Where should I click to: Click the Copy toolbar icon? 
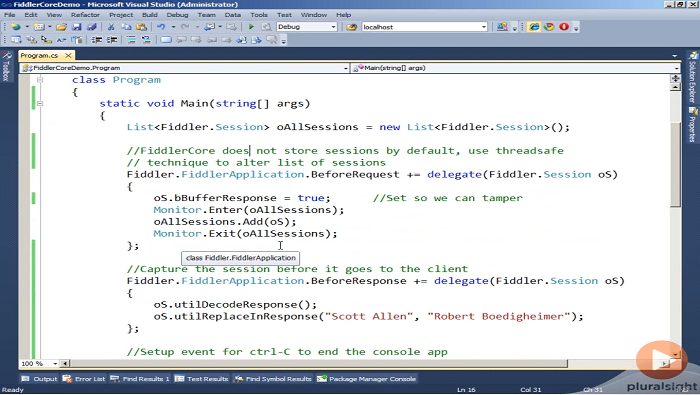(x=126, y=27)
